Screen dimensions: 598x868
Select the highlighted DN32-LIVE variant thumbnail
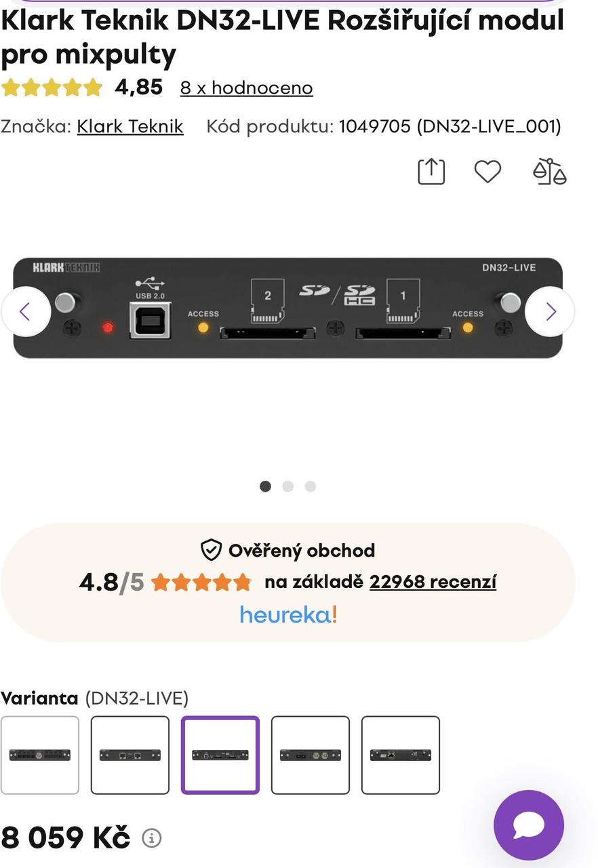tap(220, 755)
